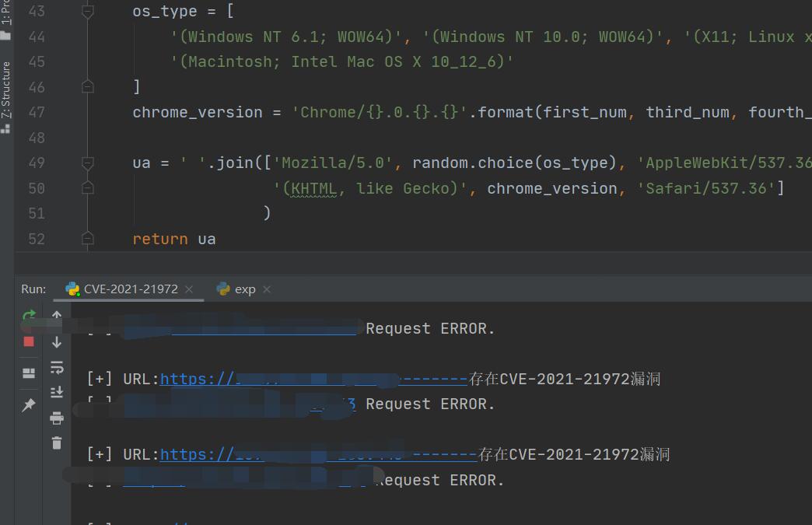
Task: Click the down arrow in Run panel
Action: 57,342
